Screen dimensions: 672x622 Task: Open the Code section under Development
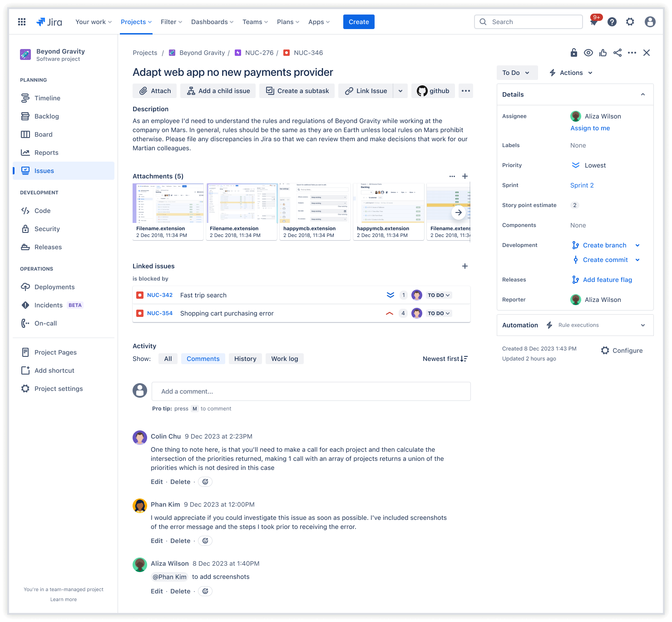coord(42,211)
